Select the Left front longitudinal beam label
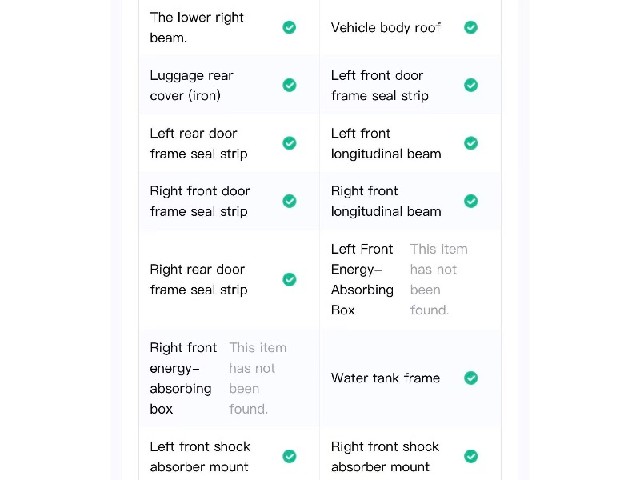 point(386,143)
